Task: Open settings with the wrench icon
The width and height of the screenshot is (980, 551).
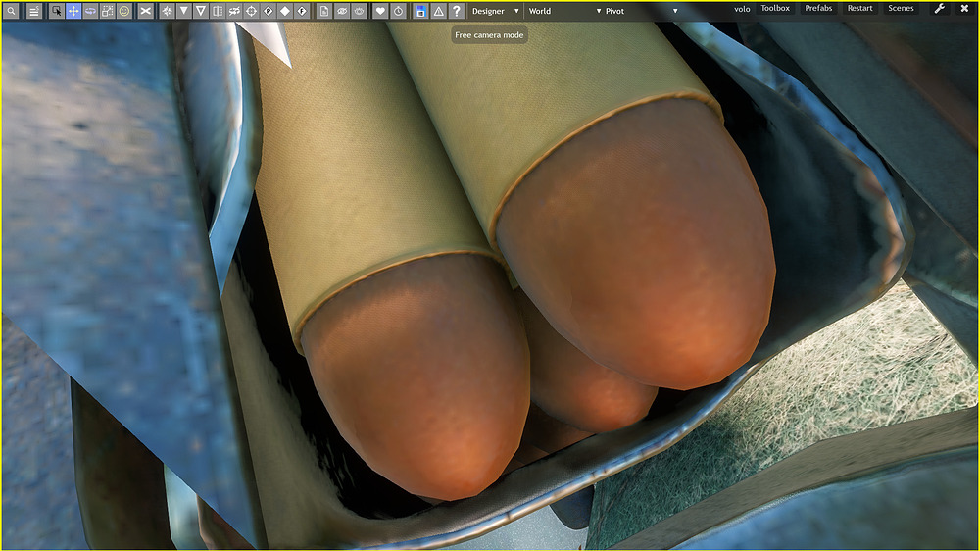Action: pyautogui.click(x=940, y=9)
